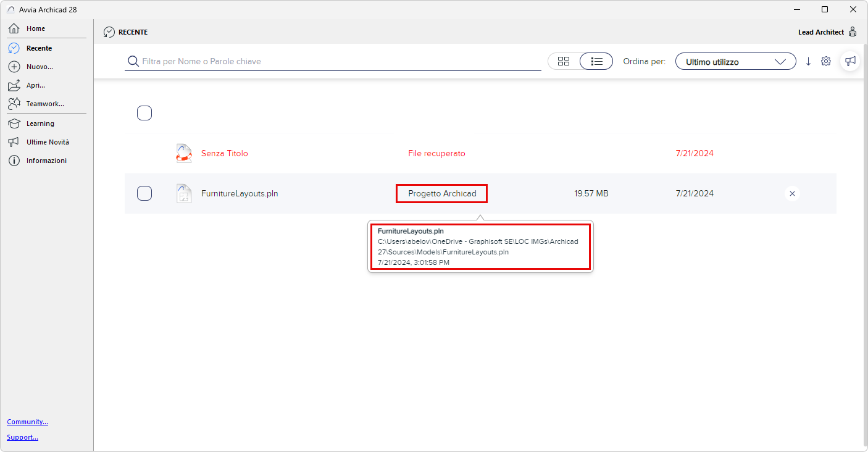Click the FurnitureLayouts.pln file icon
Screen dimensions: 868x452
[x=184, y=193]
